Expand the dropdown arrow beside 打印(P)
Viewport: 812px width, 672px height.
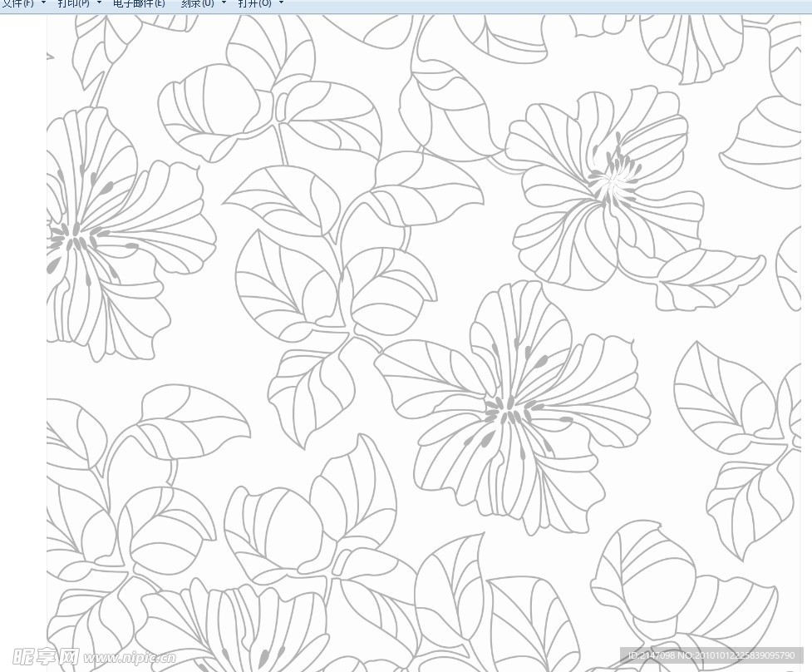click(100, 3)
